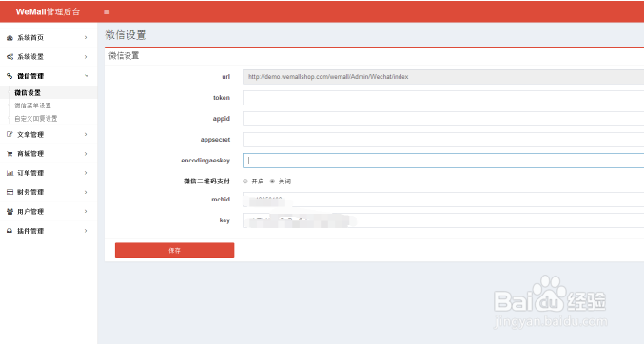Collapse 微信管理 chevron arrow

[87, 75]
